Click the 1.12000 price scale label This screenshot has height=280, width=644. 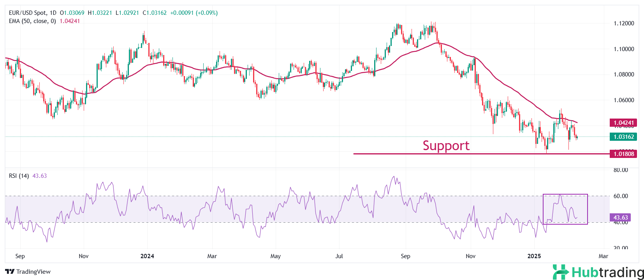pos(624,23)
